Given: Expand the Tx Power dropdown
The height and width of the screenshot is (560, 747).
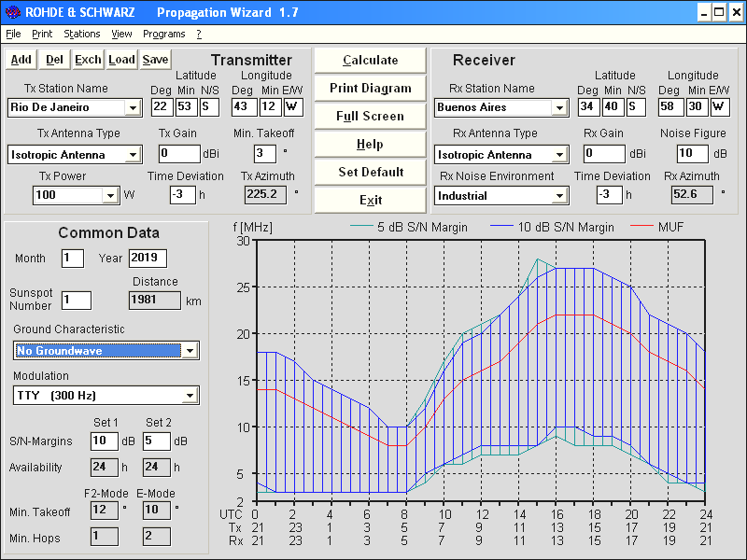Looking at the screenshot, I should tap(110, 195).
